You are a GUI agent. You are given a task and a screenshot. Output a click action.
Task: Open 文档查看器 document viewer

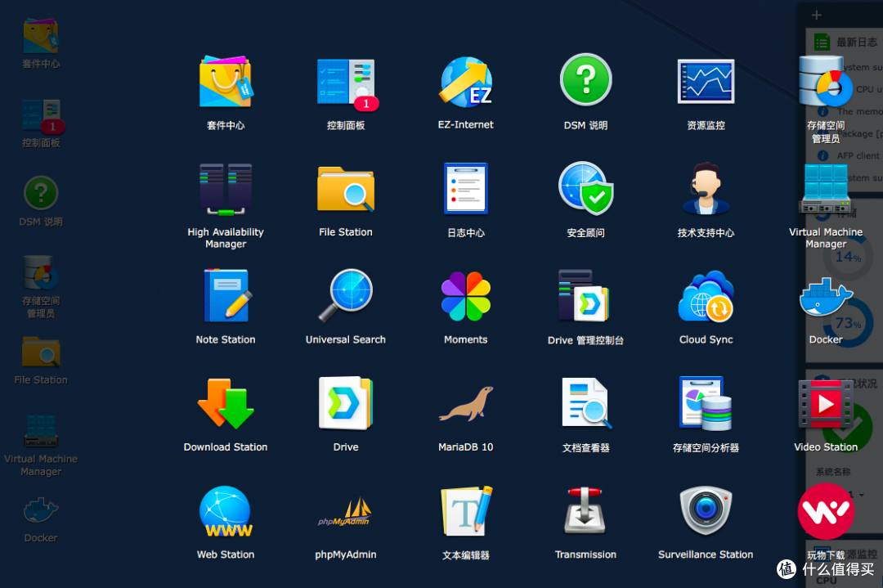(x=586, y=404)
